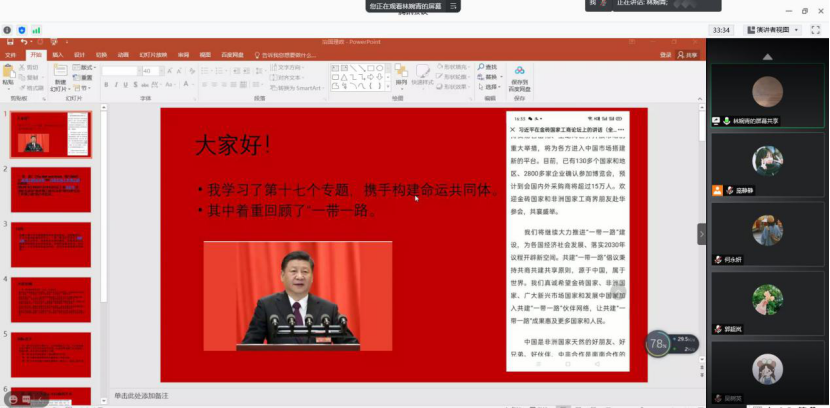Click the Login (登录) button
Viewport: 830px width, 408px height.
(x=666, y=55)
